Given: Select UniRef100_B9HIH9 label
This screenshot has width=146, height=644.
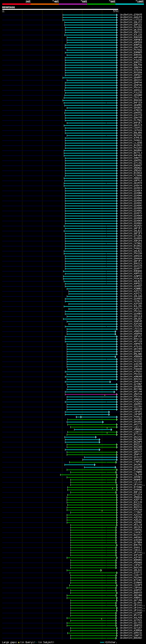Looking at the screenshot, I should click(131, 37).
